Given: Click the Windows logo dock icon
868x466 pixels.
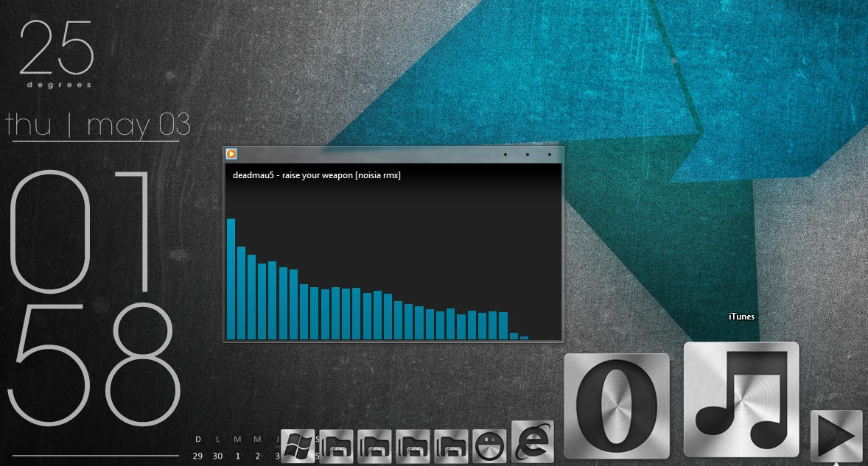Looking at the screenshot, I should [x=299, y=445].
